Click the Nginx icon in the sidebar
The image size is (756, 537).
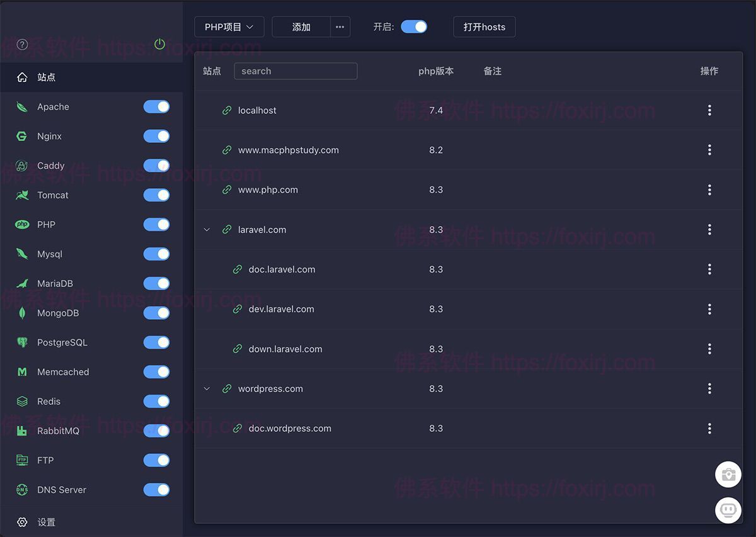pyautogui.click(x=21, y=136)
